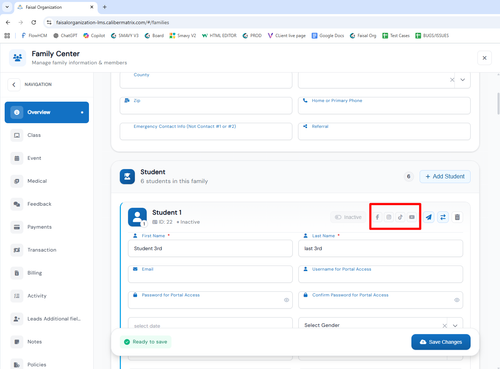Image resolution: width=500 pixels, height=369 pixels.
Task: Click the Family Center people icon
Action: (17, 58)
